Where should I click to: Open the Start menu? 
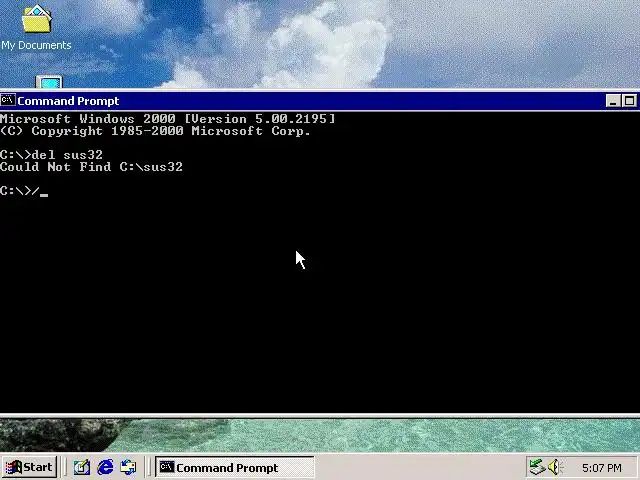click(29, 467)
